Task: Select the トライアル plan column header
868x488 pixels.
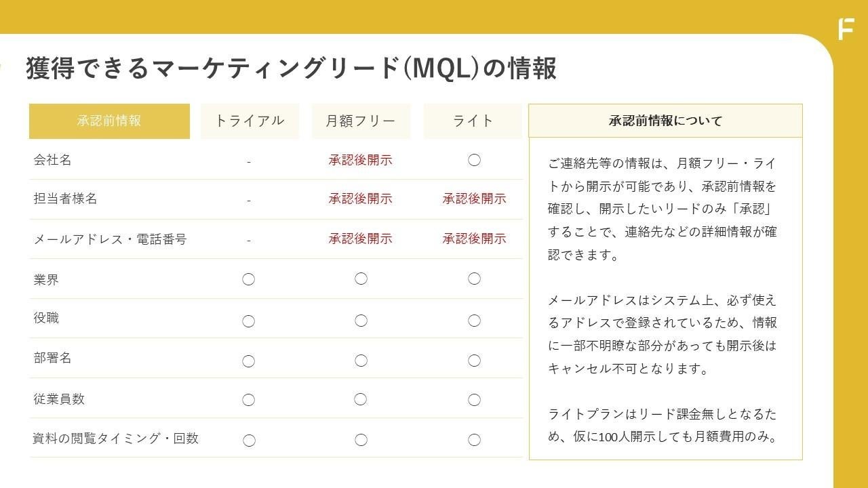Action: click(250, 121)
